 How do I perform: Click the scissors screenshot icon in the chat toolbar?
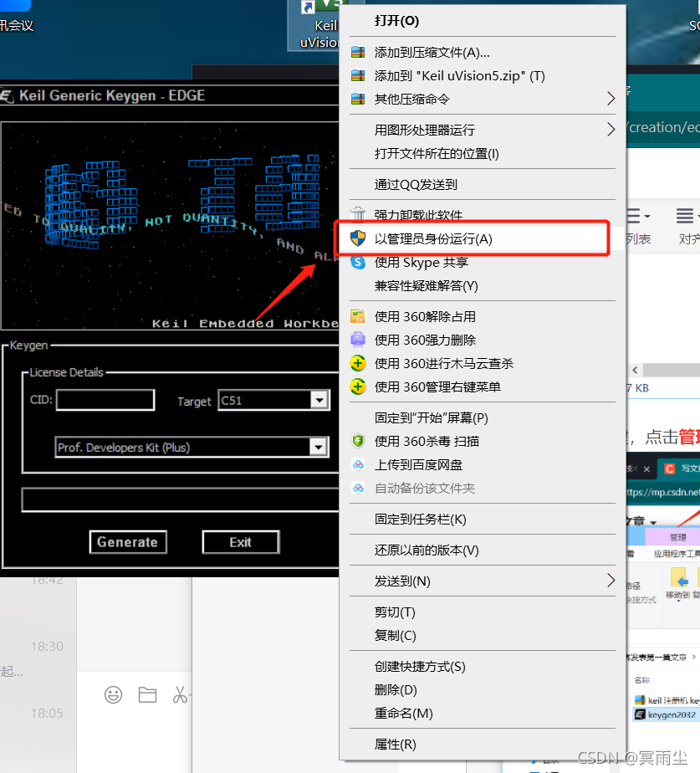coord(181,694)
